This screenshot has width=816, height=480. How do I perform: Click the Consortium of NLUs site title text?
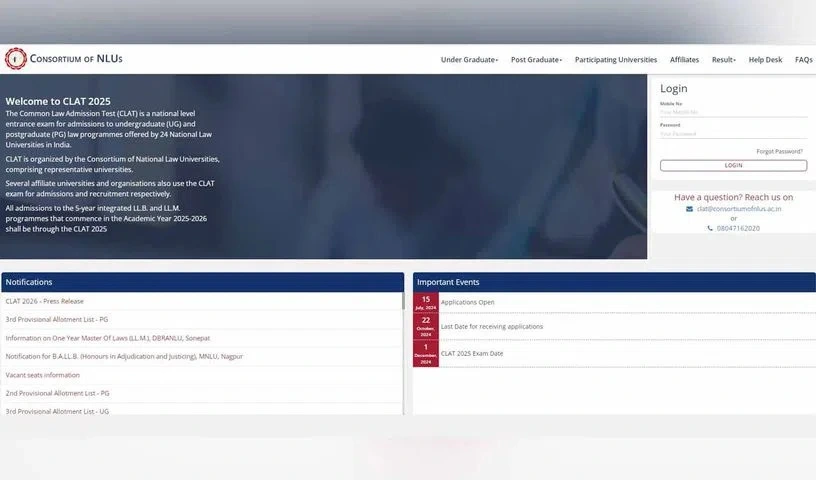(76, 59)
